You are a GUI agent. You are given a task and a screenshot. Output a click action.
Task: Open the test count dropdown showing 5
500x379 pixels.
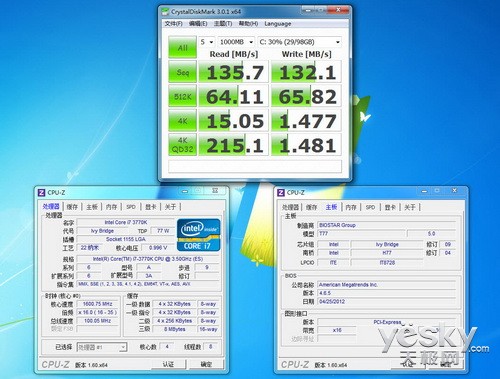pos(207,42)
